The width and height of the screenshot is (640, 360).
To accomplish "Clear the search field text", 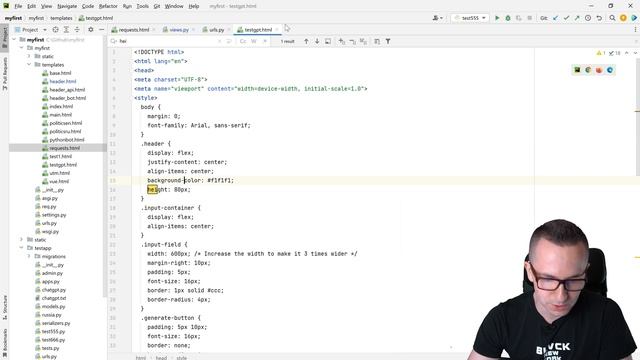I will [220, 41].
